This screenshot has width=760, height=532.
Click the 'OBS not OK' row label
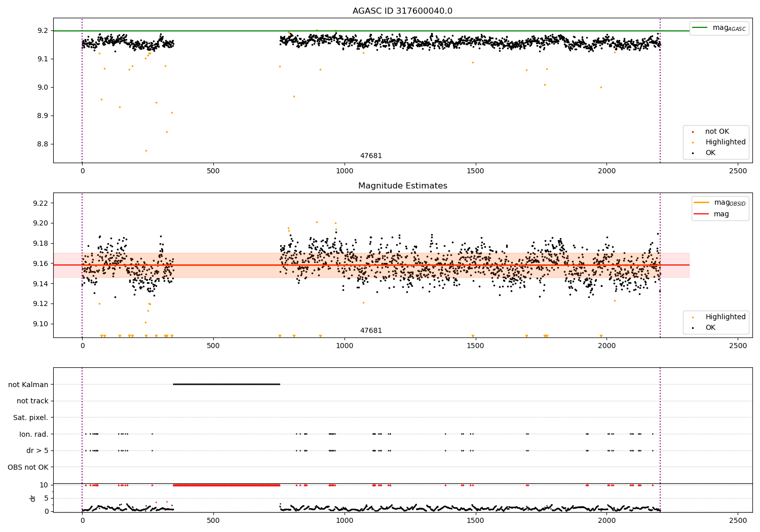[x=28, y=467]
